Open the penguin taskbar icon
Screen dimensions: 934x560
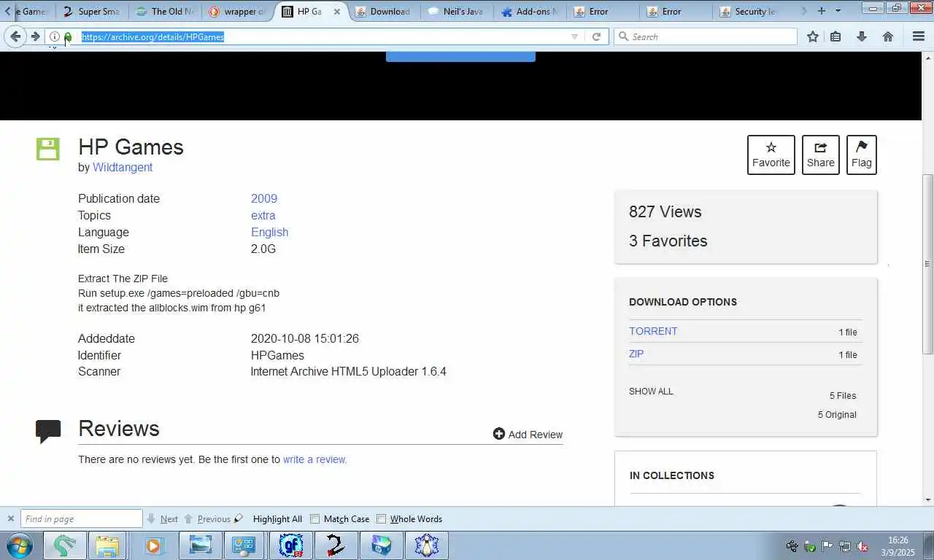[427, 545]
